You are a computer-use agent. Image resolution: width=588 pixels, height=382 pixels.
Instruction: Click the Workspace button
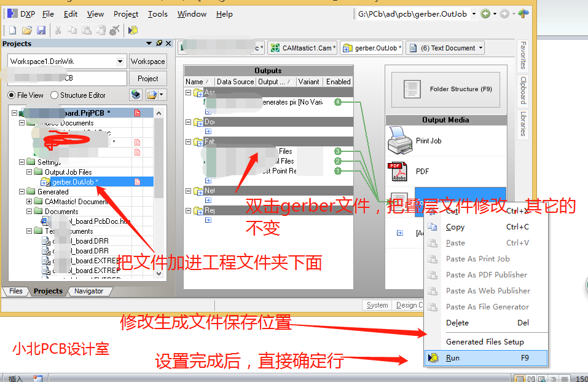(x=147, y=62)
